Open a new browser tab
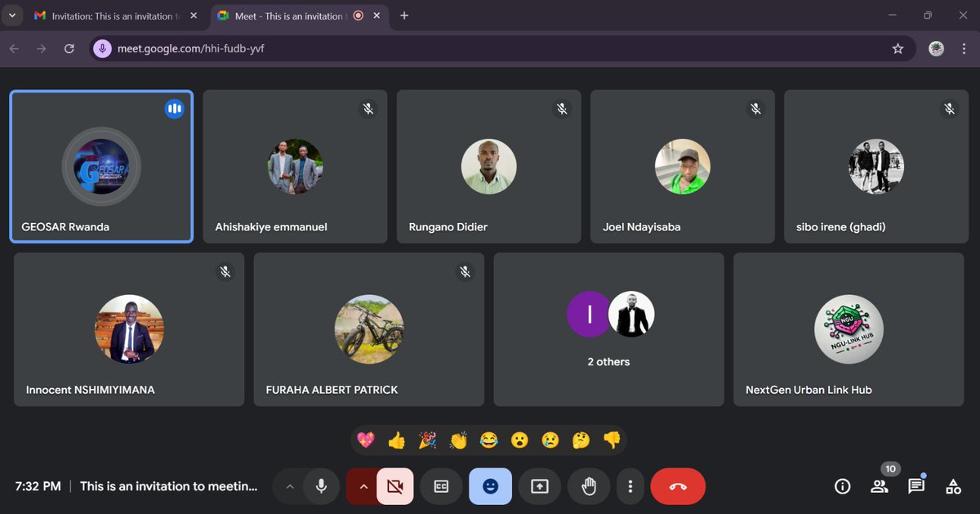980x514 pixels. pos(404,16)
